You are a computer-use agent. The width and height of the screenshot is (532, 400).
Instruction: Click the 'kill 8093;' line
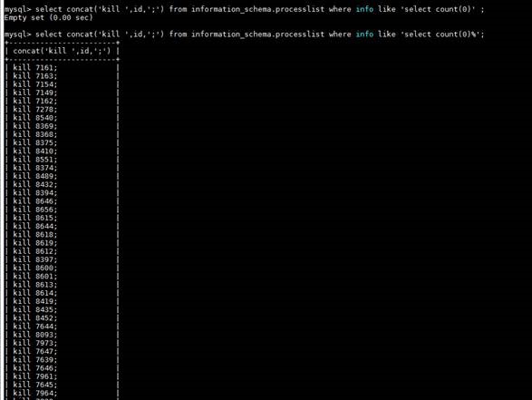coord(35,335)
